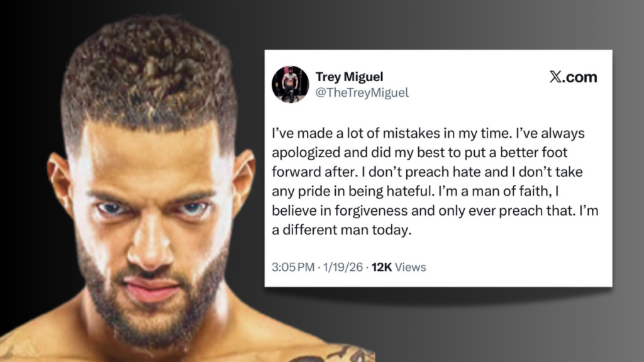Select the 3:05 PM timestamp
This screenshot has width=644, height=362.
[x=292, y=267]
